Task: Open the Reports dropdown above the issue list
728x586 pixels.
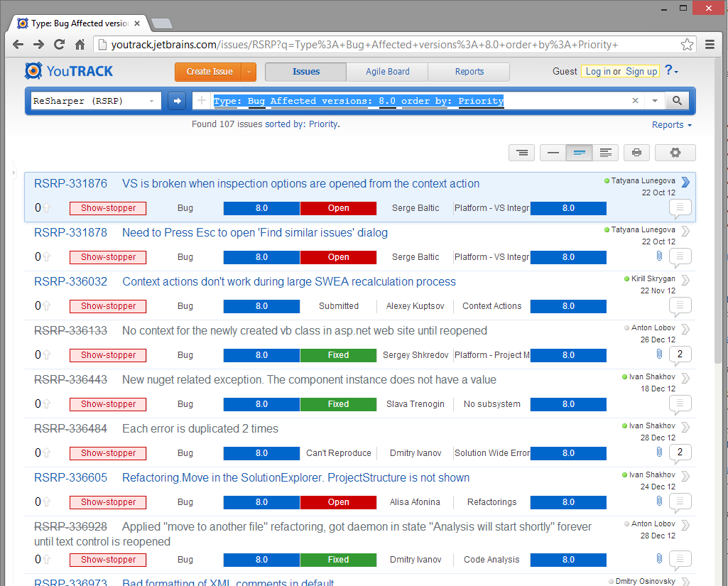Action: click(x=670, y=124)
